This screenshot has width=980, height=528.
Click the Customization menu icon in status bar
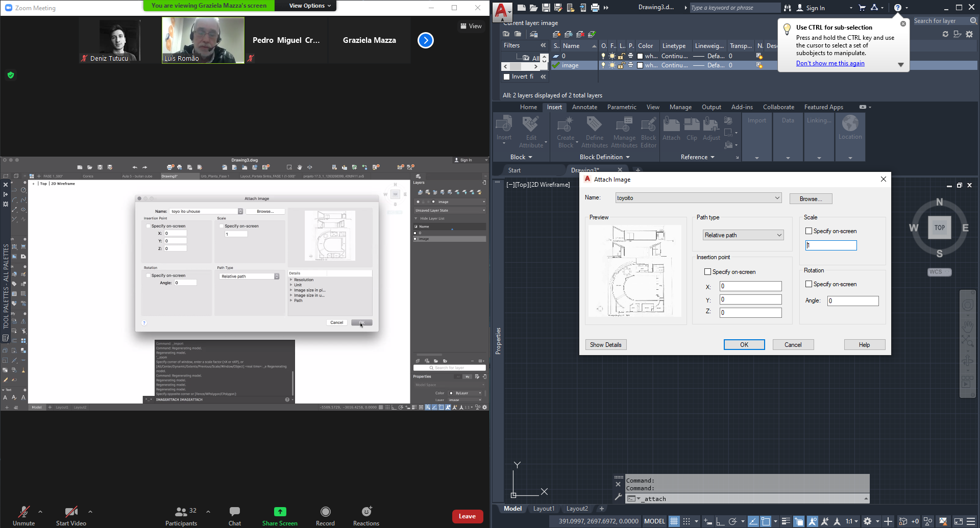(971, 521)
